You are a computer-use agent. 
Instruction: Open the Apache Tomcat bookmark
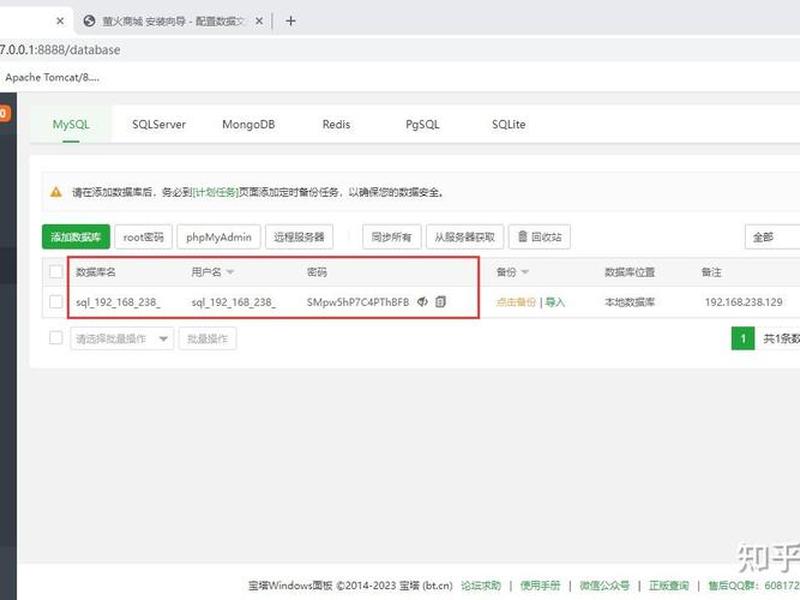[x=53, y=78]
